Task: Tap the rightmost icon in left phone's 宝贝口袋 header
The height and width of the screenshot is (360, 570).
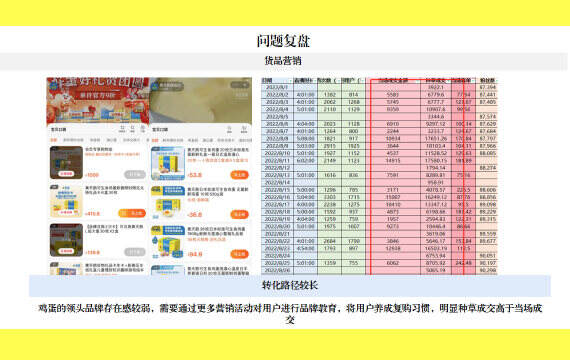Action: pyautogui.click(x=143, y=129)
